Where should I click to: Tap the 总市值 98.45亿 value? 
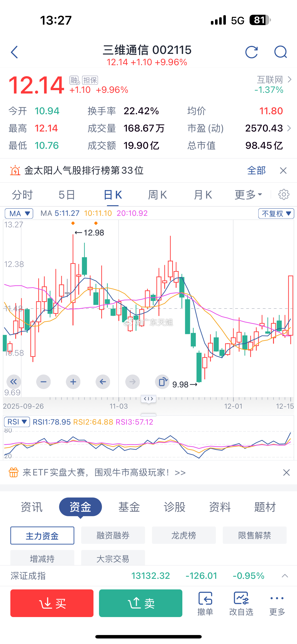tap(264, 146)
